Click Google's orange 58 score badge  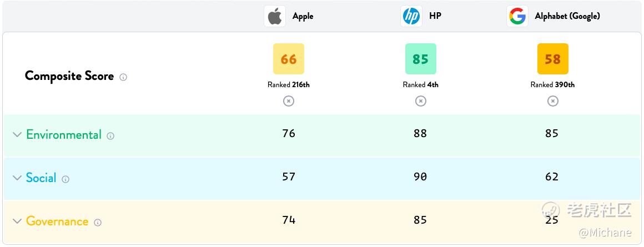point(553,59)
